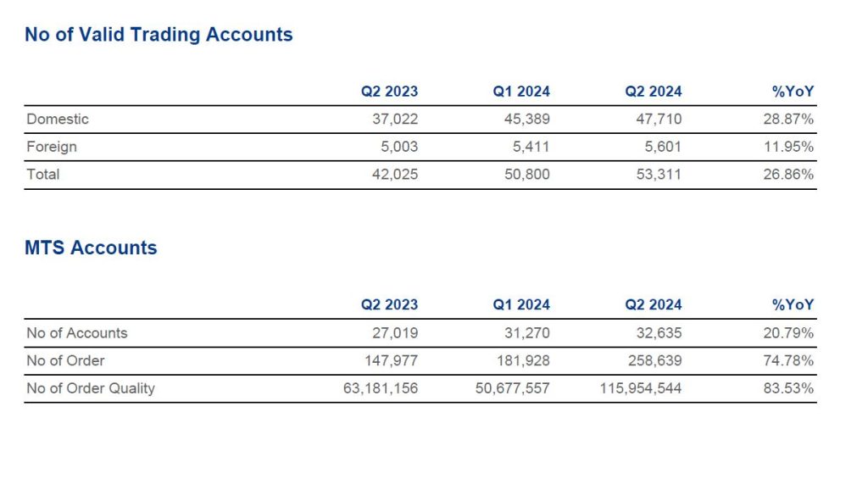Select the order count value 258,639

point(654,361)
